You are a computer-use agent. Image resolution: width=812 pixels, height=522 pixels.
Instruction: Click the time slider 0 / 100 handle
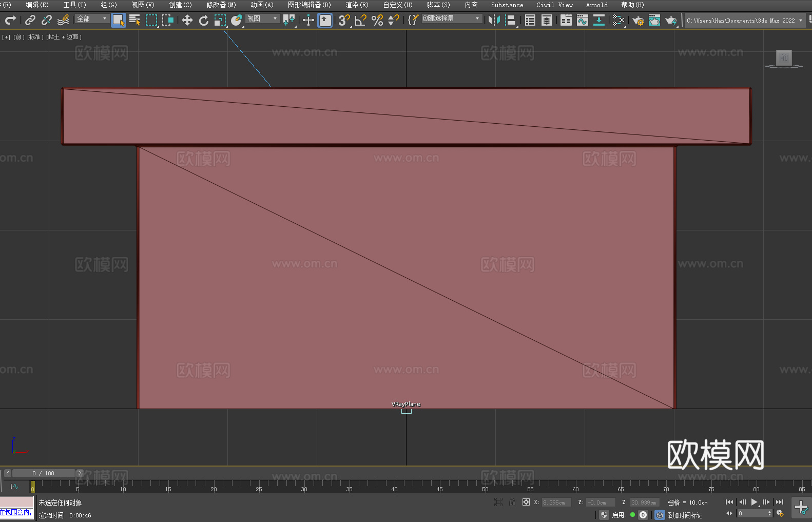tap(44, 473)
